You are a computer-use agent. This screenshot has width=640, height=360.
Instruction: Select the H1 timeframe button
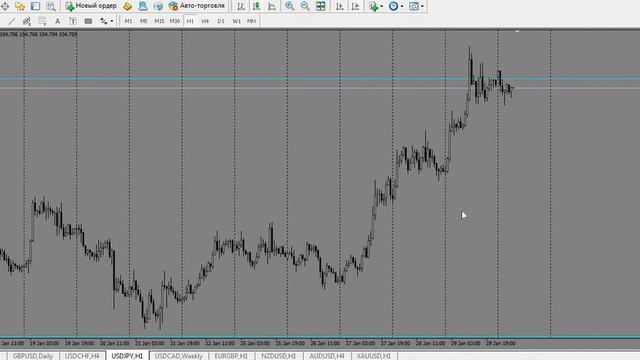point(190,21)
